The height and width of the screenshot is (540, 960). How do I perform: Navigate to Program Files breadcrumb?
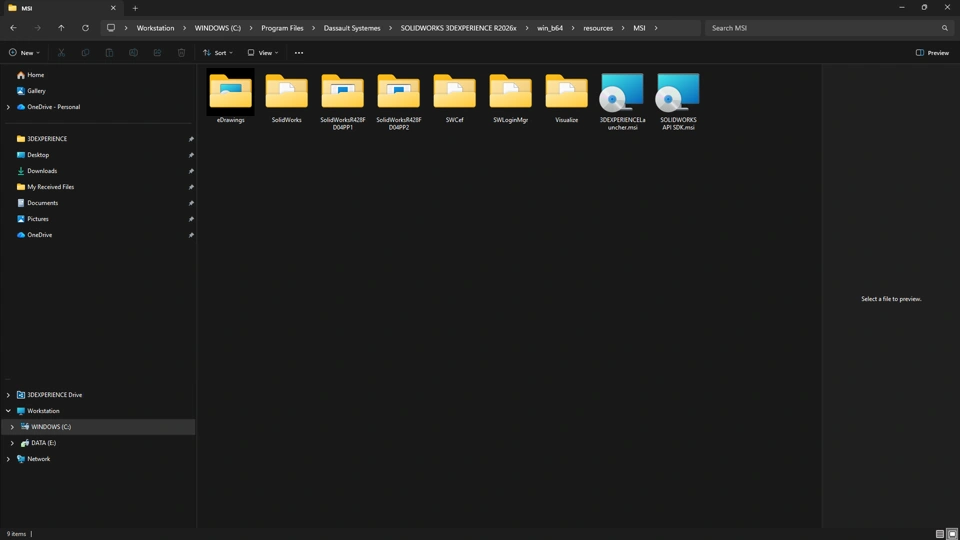pyautogui.click(x=282, y=28)
